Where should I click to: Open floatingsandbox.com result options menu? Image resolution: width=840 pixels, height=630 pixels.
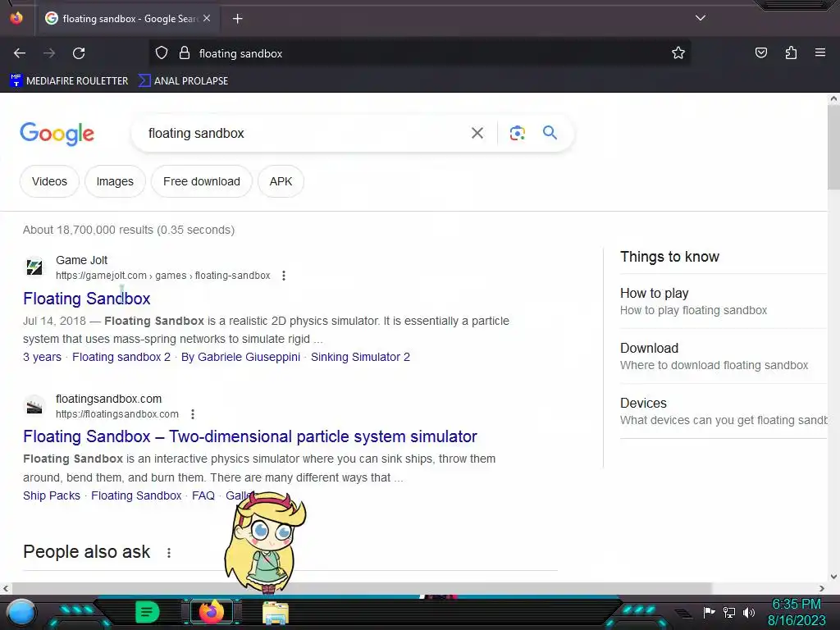192,414
